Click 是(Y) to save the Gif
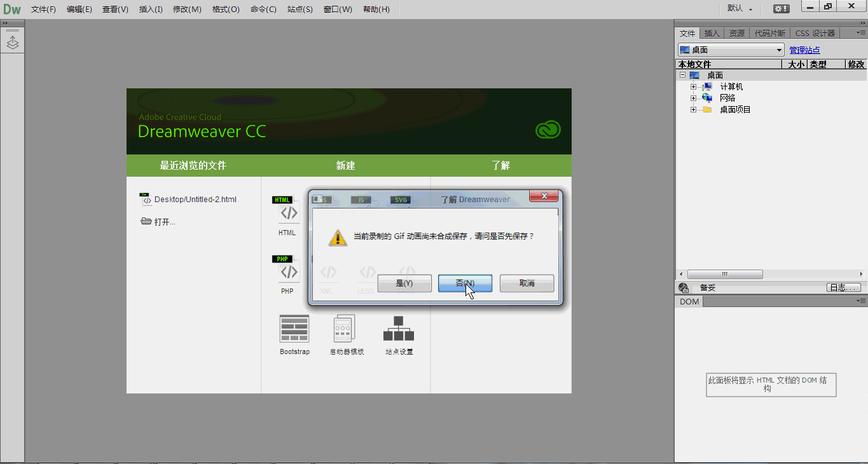 click(404, 283)
